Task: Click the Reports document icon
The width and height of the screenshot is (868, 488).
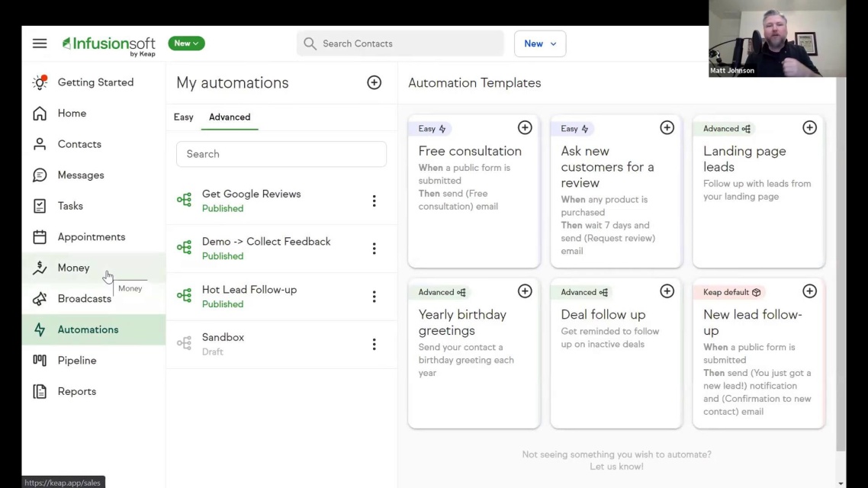Action: click(x=40, y=391)
